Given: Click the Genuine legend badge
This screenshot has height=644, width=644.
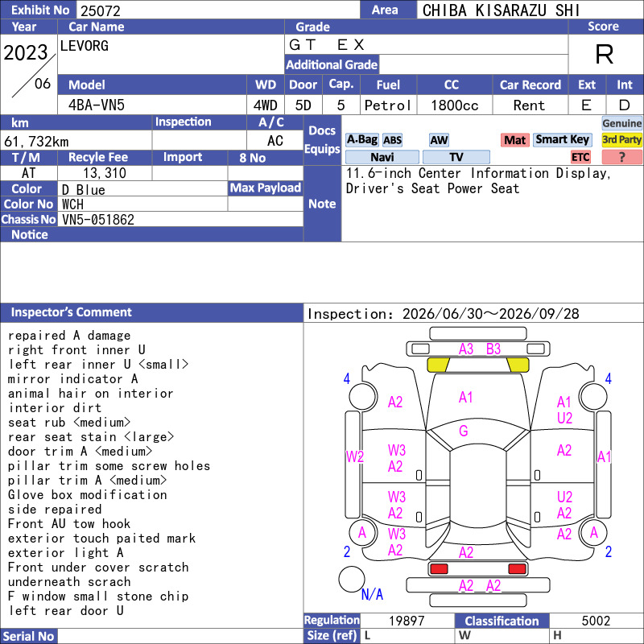Looking at the screenshot, I should [x=621, y=123].
